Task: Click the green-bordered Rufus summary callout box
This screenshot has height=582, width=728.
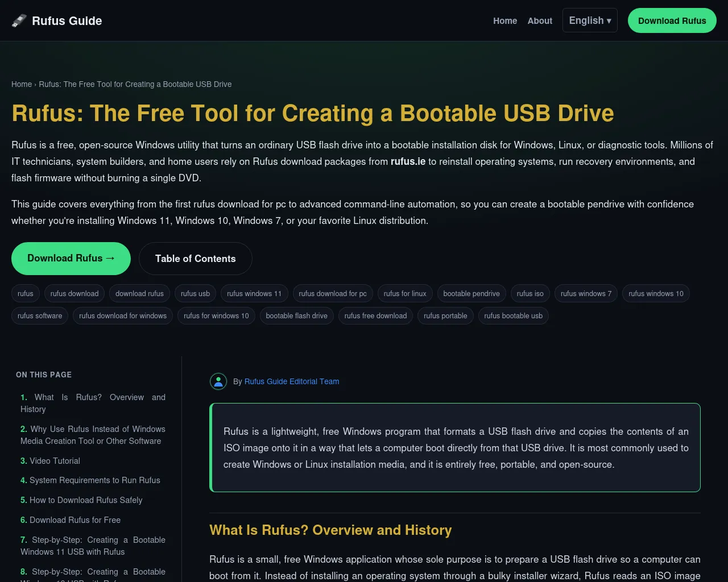Action: pos(455,448)
